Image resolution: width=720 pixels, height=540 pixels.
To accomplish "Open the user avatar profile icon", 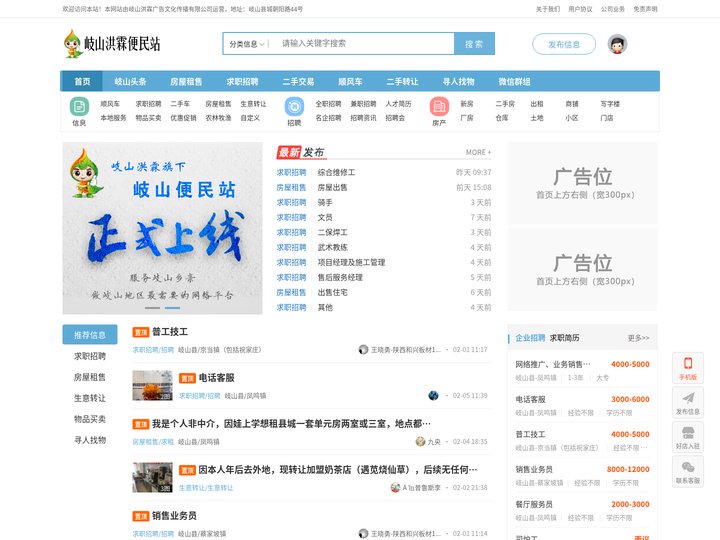I will 617,44.
